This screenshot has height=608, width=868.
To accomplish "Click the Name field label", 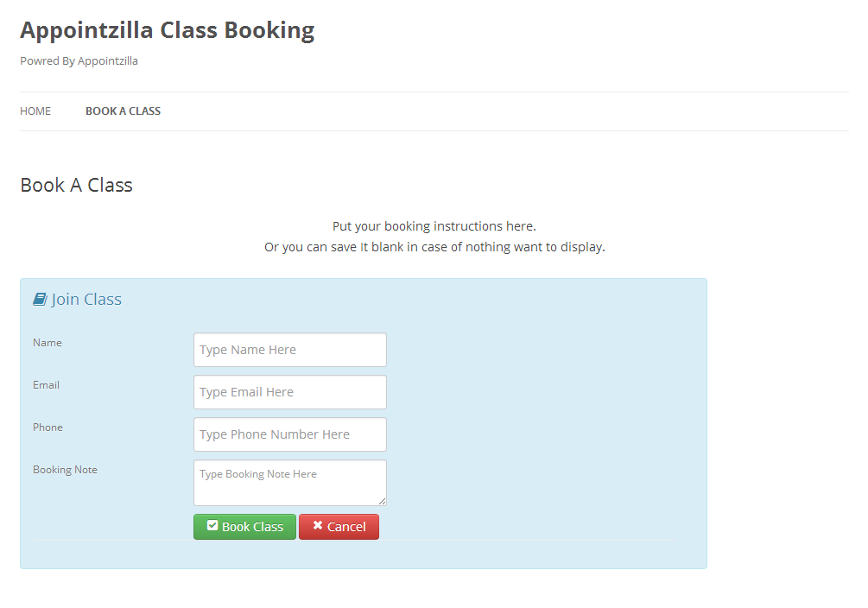I will pyautogui.click(x=47, y=343).
